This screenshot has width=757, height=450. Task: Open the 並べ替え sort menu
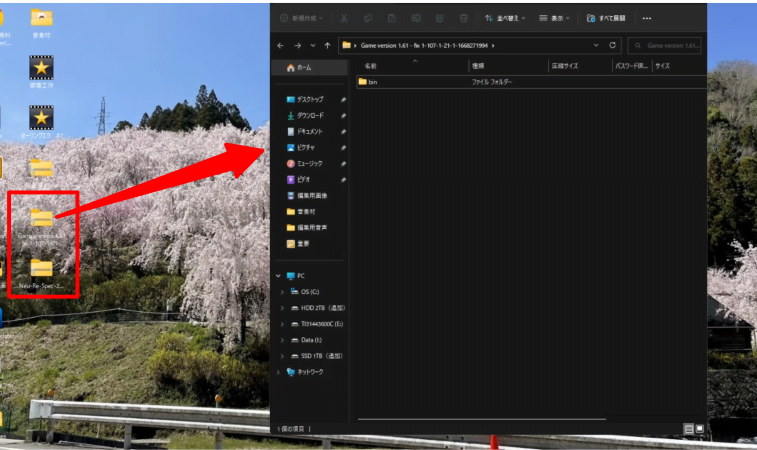point(505,18)
